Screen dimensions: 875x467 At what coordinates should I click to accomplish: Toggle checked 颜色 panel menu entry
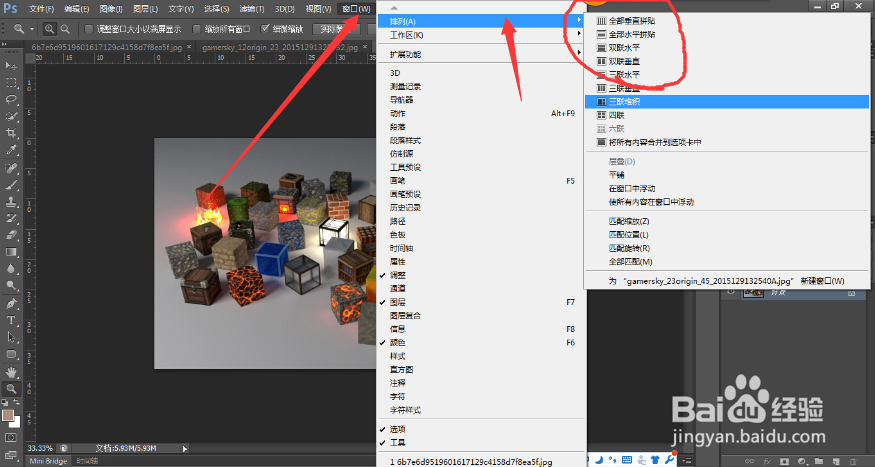(x=482, y=343)
